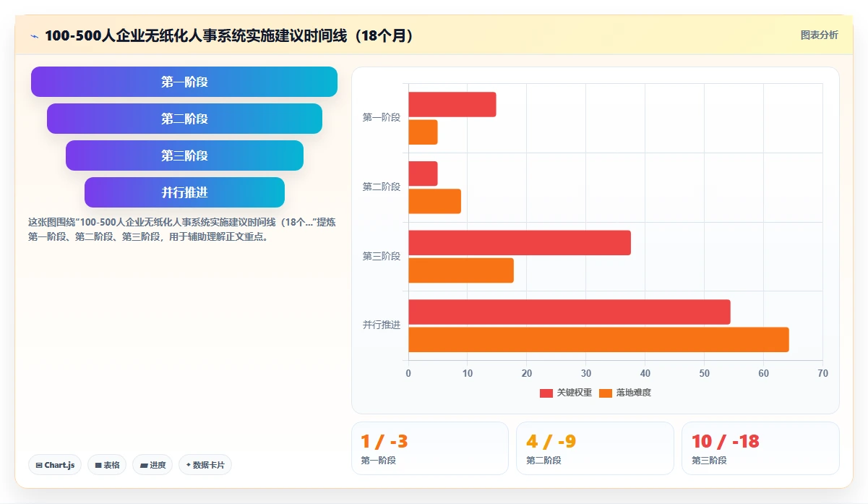Select the 第三阶段 funnel stage
Viewport: 868px width, 504px height.
(184, 155)
